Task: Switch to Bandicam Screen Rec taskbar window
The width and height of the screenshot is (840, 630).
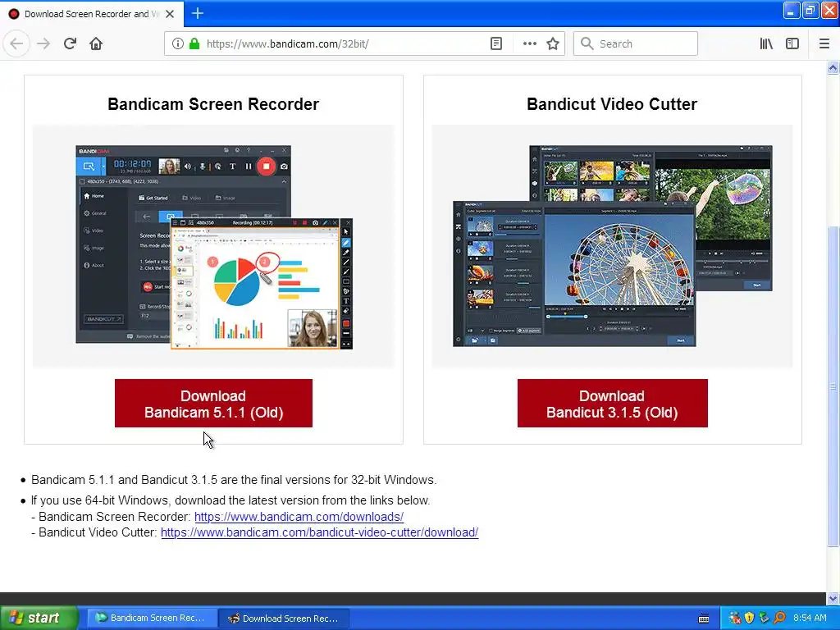Action: [x=152, y=619]
